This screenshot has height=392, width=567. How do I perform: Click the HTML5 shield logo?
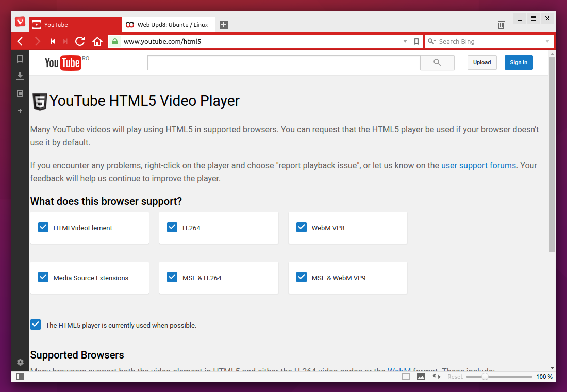pos(40,101)
